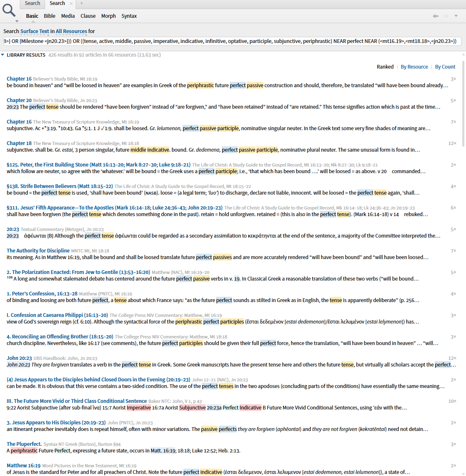Viewport: 466px width, 476px height.
Task: Open the search icon dropdown arrow
Action: [x=17, y=21]
